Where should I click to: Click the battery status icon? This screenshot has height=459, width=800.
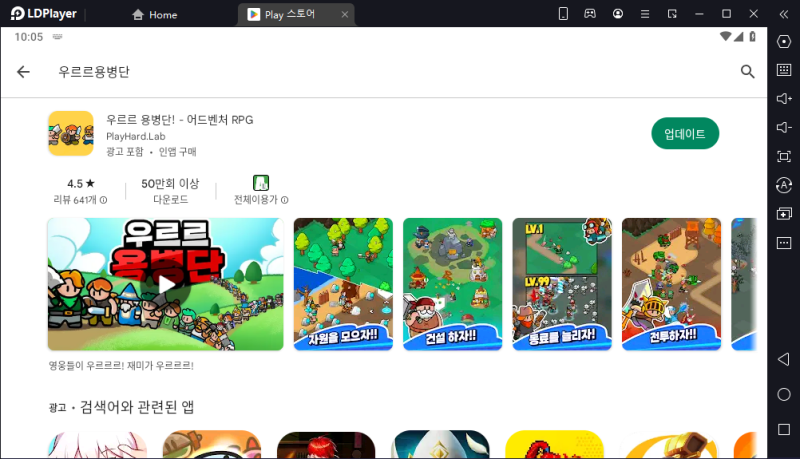(753, 36)
